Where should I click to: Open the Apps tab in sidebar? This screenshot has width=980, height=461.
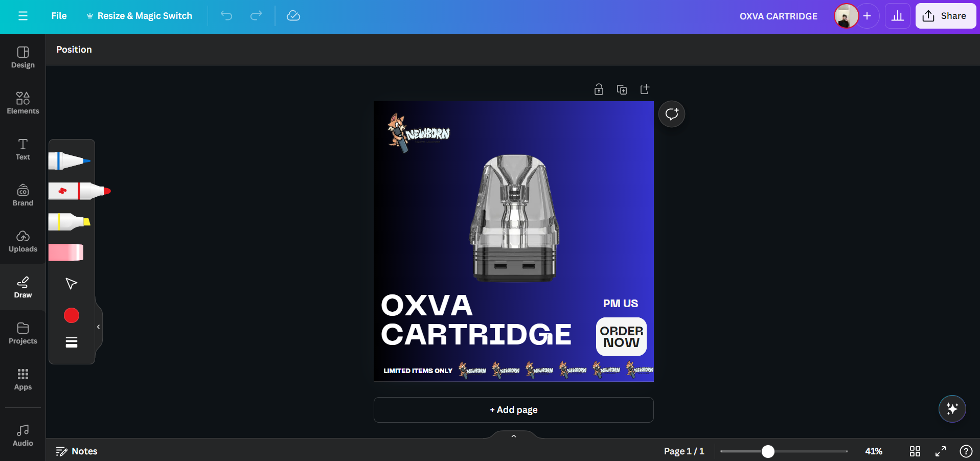click(23, 379)
